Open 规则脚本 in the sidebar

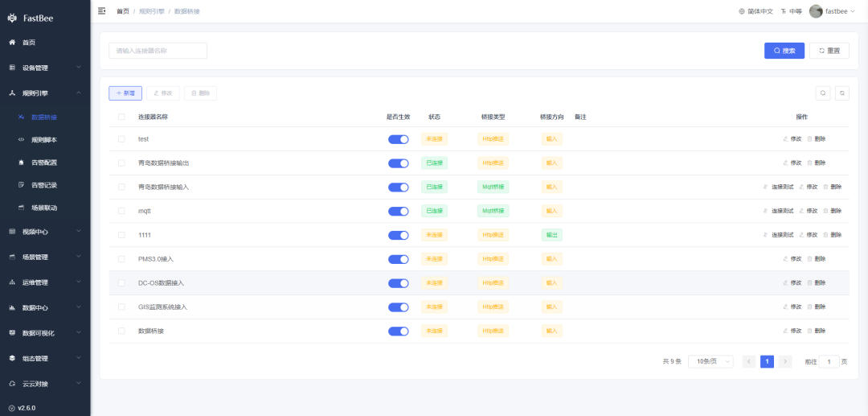pos(44,140)
